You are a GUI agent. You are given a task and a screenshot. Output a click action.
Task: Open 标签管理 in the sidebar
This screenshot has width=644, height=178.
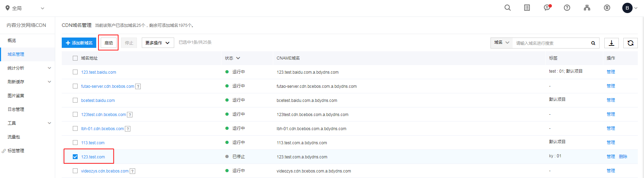click(16, 151)
